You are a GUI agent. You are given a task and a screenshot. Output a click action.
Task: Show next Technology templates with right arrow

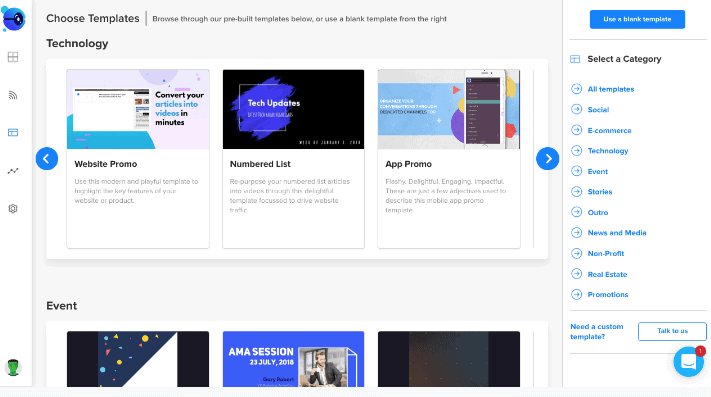pyautogui.click(x=548, y=159)
